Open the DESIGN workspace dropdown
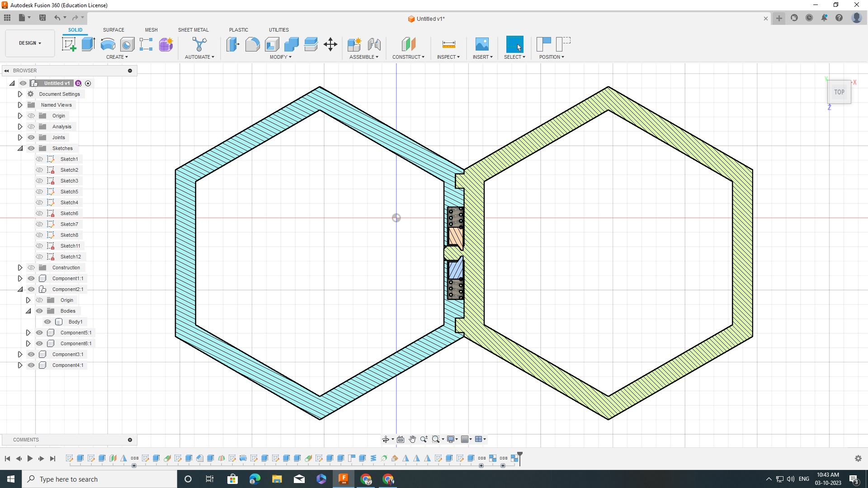This screenshot has height=488, width=868. 30,43
